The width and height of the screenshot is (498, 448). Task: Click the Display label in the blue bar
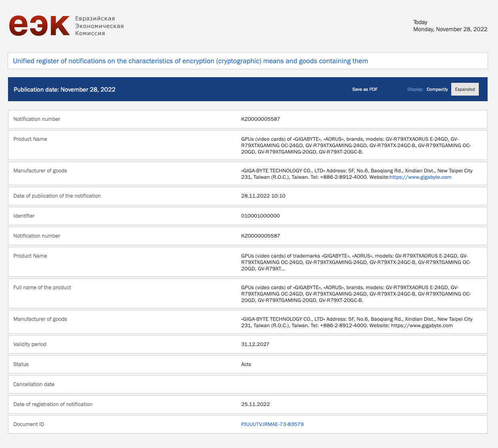click(415, 89)
